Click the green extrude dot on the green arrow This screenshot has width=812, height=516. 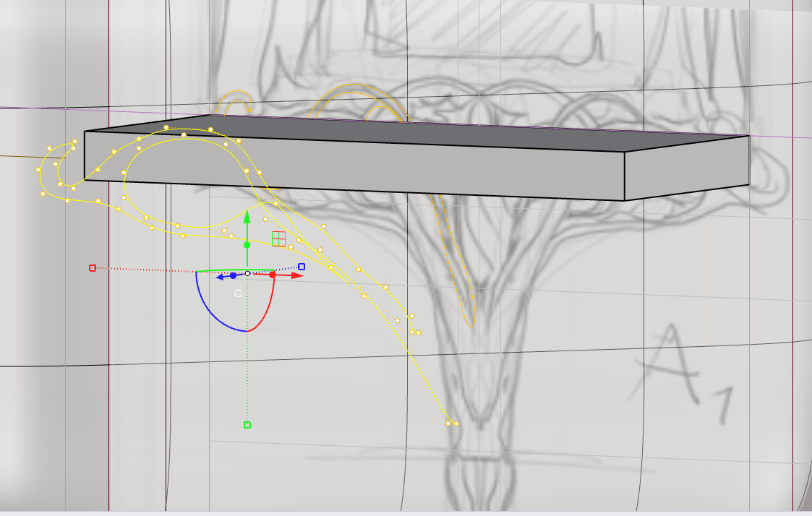tap(247, 245)
